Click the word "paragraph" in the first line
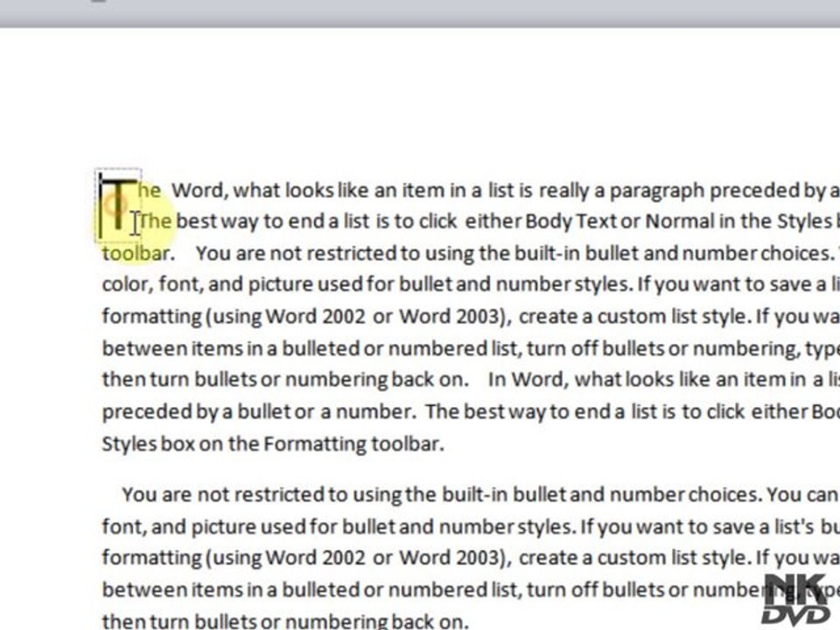The width and height of the screenshot is (840, 630). tap(657, 192)
